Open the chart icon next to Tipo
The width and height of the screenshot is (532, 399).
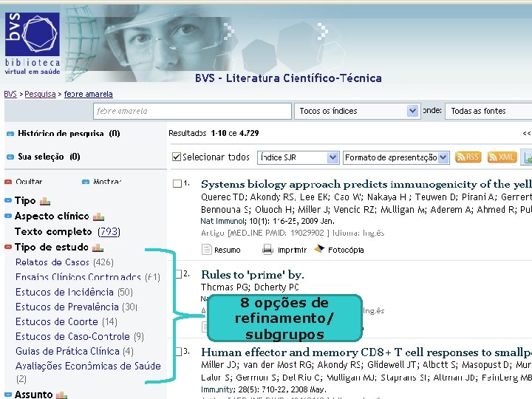45,202
